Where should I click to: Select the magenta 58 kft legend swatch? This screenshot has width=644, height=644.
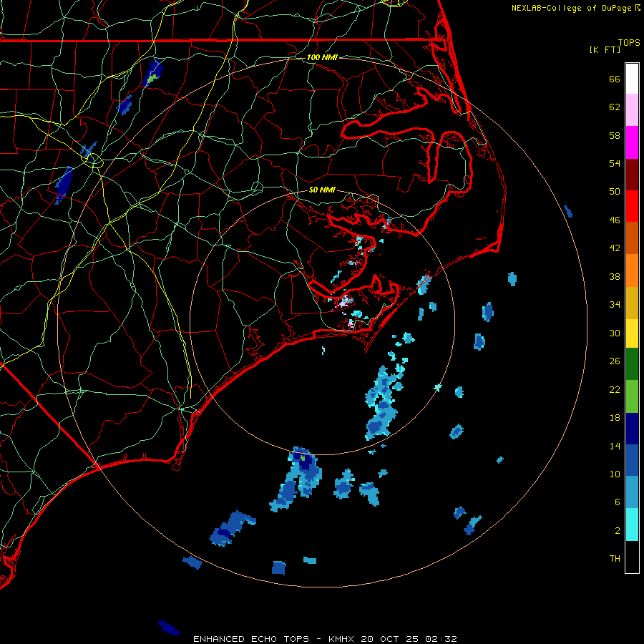[x=632, y=142]
